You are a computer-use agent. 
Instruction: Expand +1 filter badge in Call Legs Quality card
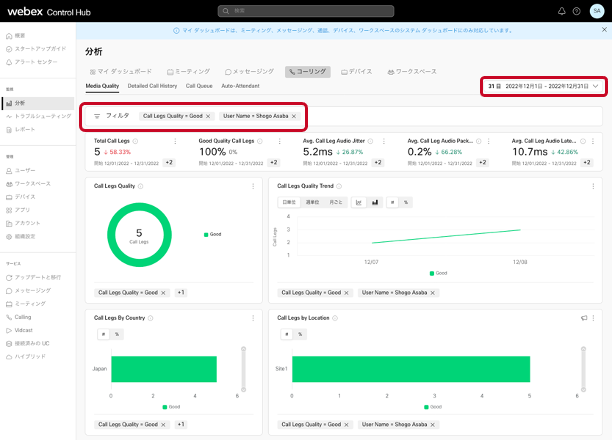click(x=181, y=292)
